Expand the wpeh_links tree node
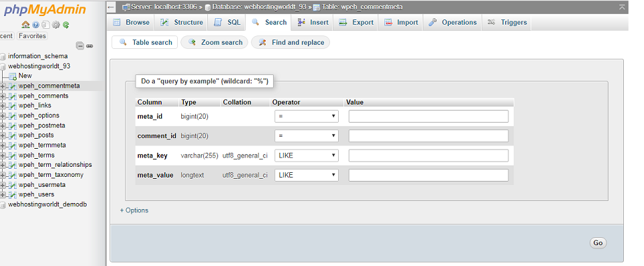644x266 pixels. [3, 106]
